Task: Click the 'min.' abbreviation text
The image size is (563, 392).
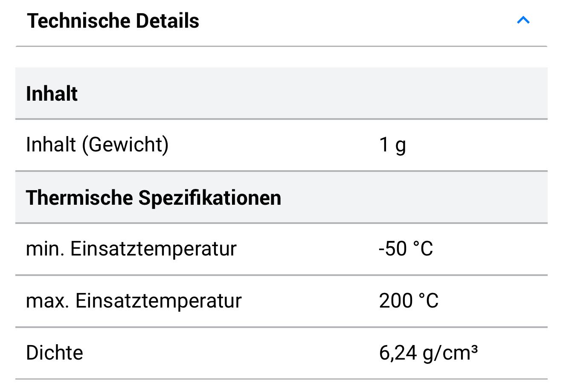Action: (x=45, y=249)
